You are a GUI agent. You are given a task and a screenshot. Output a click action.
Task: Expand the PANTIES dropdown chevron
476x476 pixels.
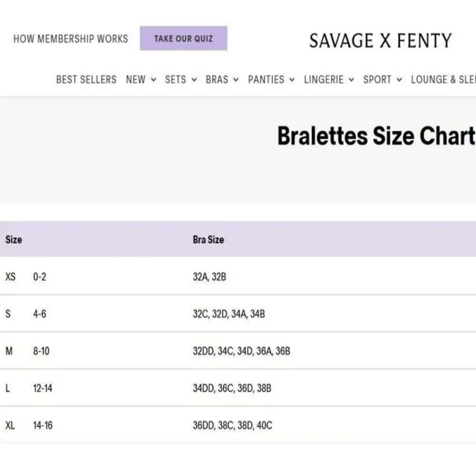292,80
